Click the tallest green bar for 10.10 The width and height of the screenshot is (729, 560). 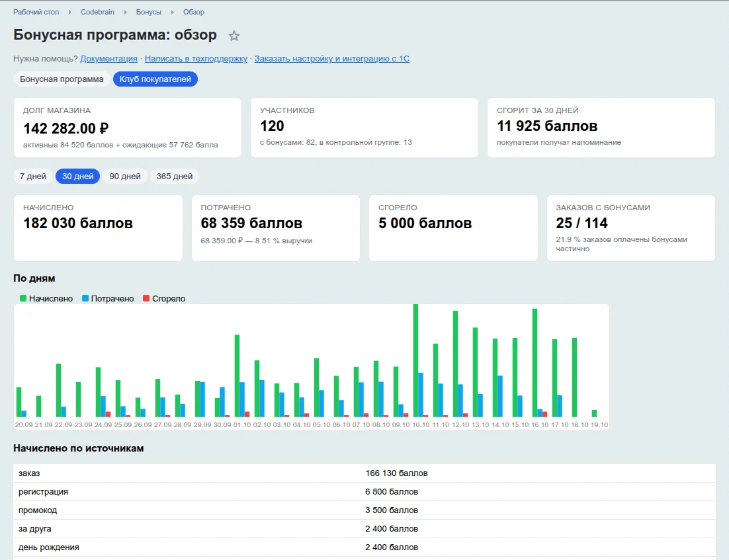415,360
